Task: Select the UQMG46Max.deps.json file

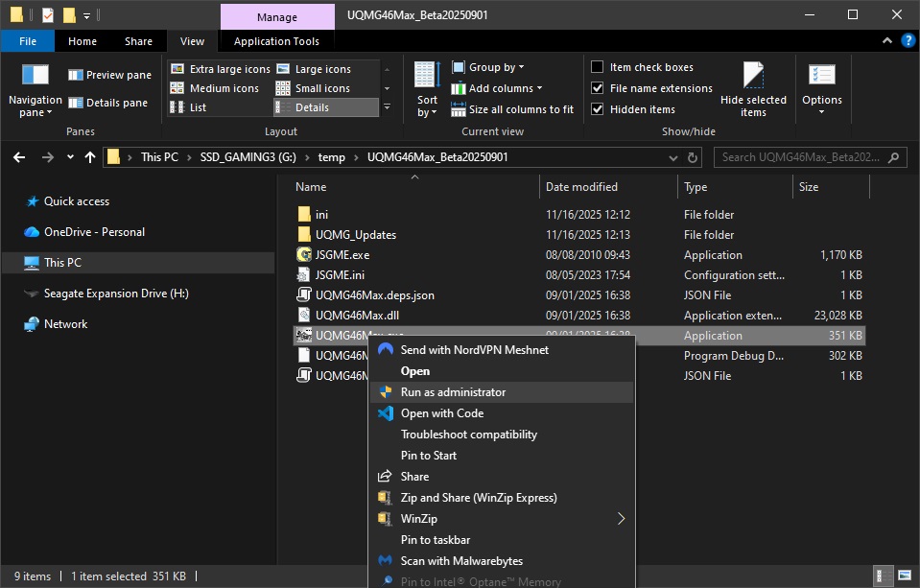Action: (375, 295)
